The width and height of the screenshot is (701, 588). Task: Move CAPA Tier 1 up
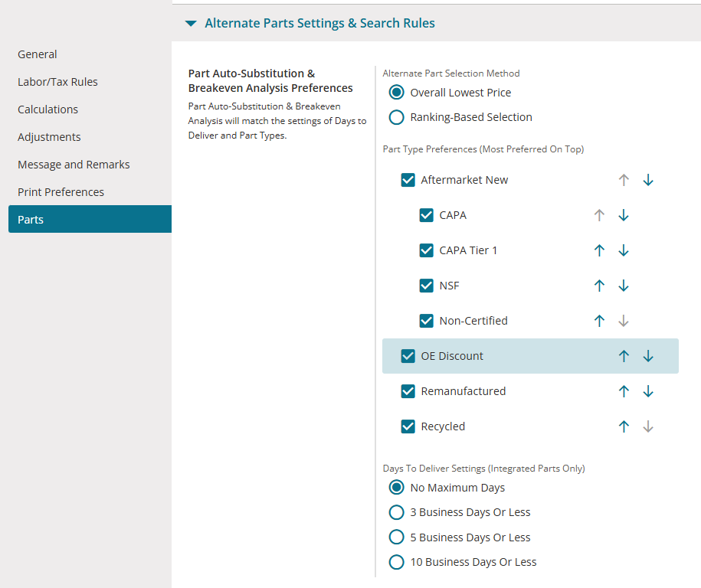599,250
